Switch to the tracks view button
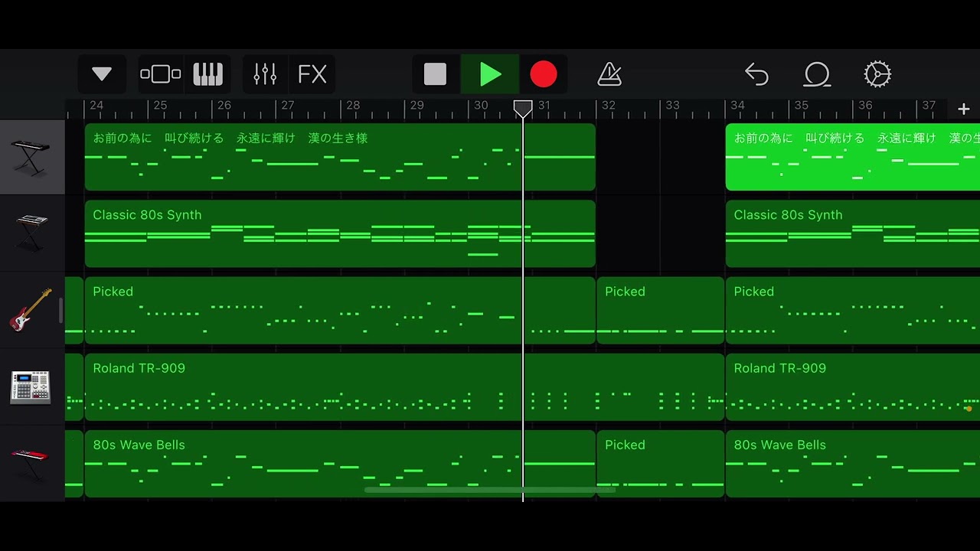The width and height of the screenshot is (980, 551). 160,74
